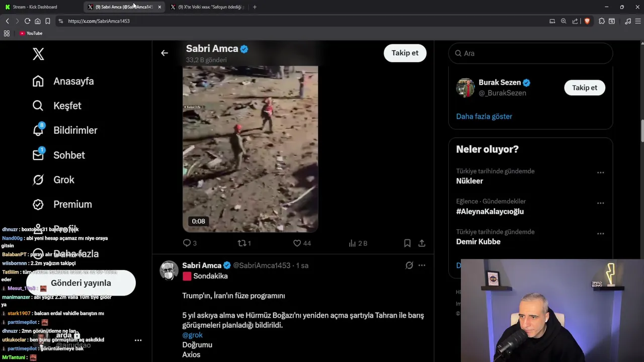Click the browser back button

click(7, 21)
